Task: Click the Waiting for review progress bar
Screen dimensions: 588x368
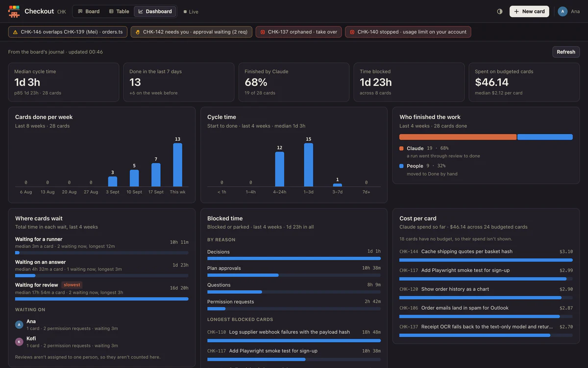Action: point(102,298)
